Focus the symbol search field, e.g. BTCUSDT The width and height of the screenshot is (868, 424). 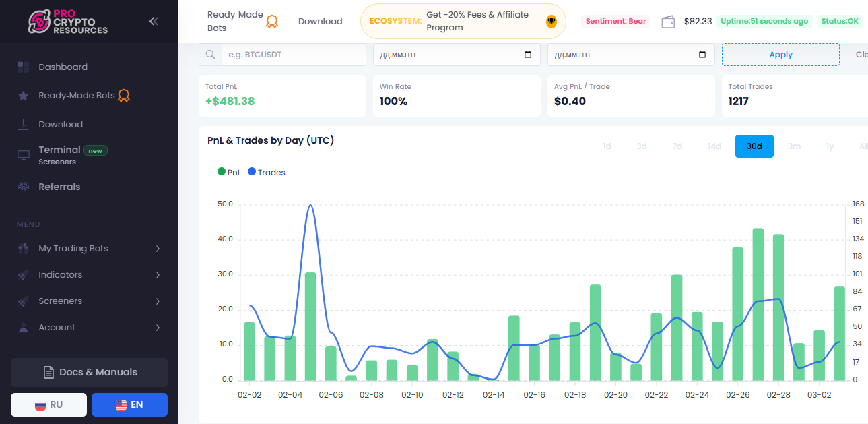pos(294,55)
